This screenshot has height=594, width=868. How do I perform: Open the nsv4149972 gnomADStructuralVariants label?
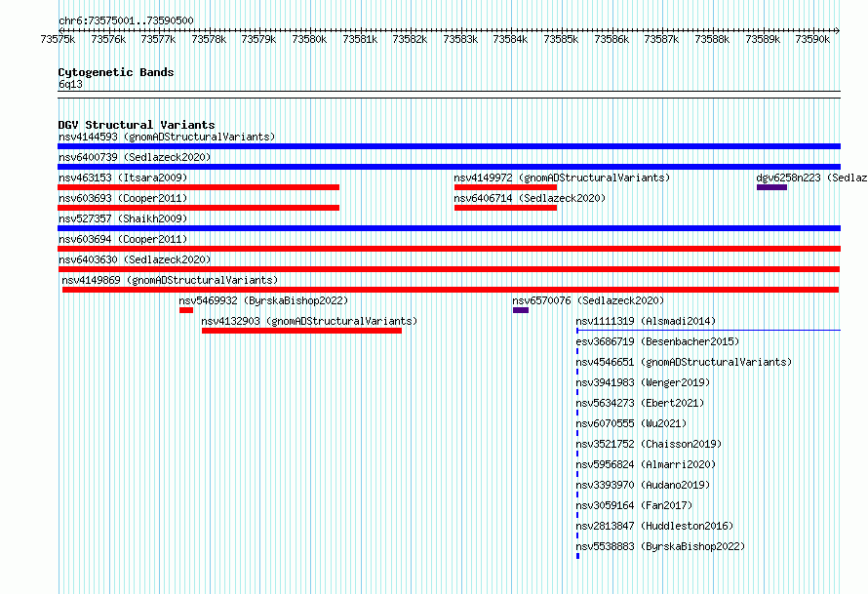tap(562, 178)
